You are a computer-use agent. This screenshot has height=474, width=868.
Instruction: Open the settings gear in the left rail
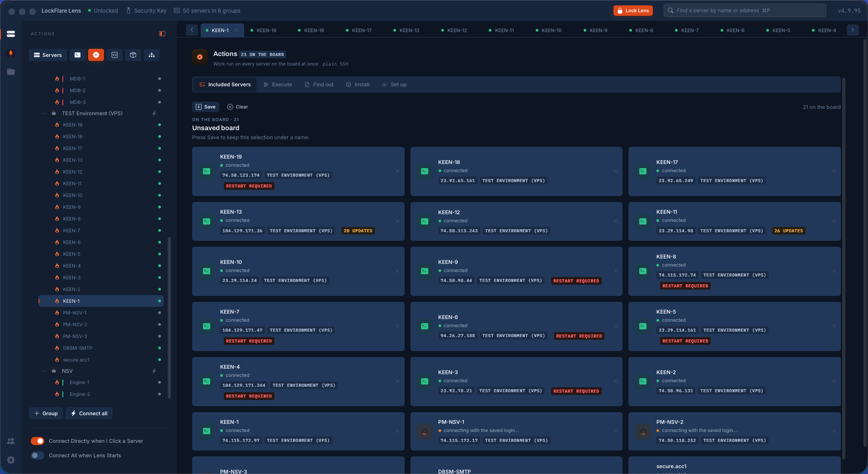coord(11,460)
